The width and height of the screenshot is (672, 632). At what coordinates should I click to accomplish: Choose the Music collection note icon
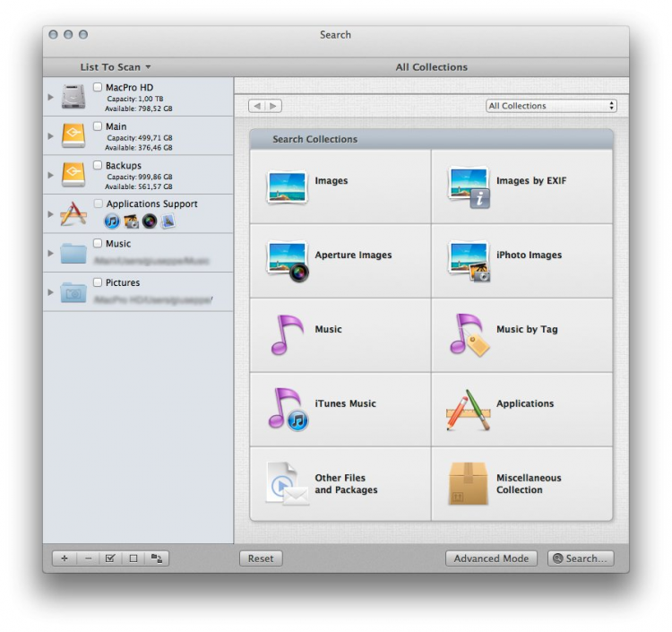point(287,335)
